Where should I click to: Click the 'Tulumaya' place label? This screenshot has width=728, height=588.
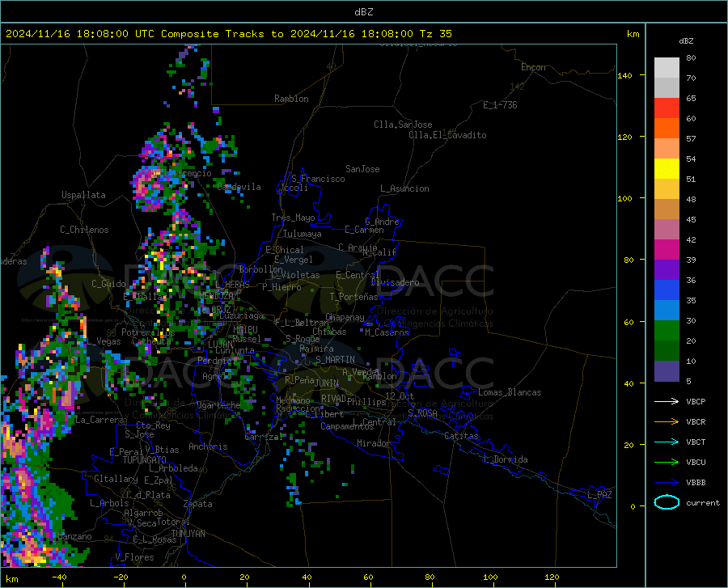coord(303,234)
